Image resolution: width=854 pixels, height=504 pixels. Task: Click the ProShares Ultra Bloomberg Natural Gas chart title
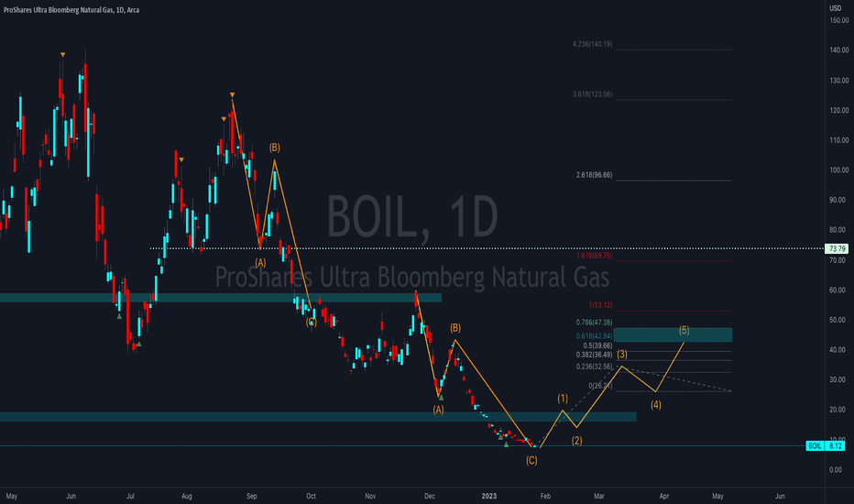(71, 10)
